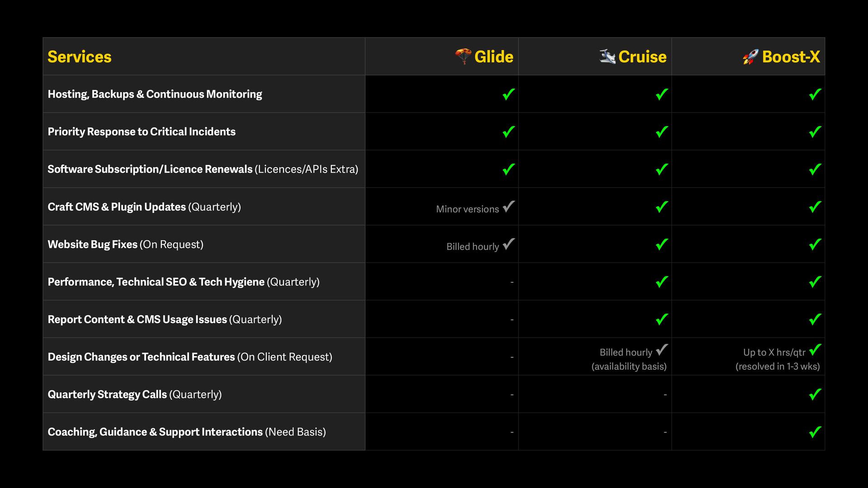This screenshot has height=488, width=868.
Task: Click the gray checkmark next to Minor versions
Action: (x=509, y=206)
